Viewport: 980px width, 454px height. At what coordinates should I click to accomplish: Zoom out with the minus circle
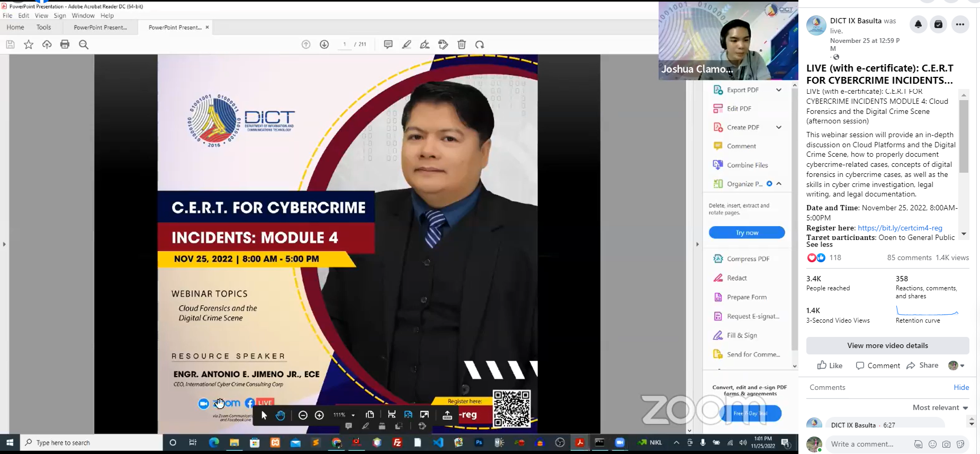303,415
